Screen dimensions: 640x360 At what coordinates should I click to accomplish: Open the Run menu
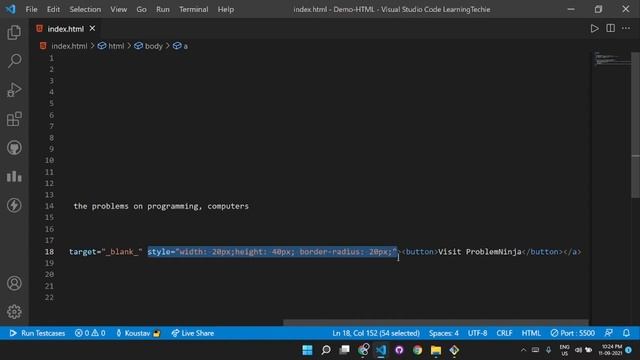pyautogui.click(x=162, y=9)
